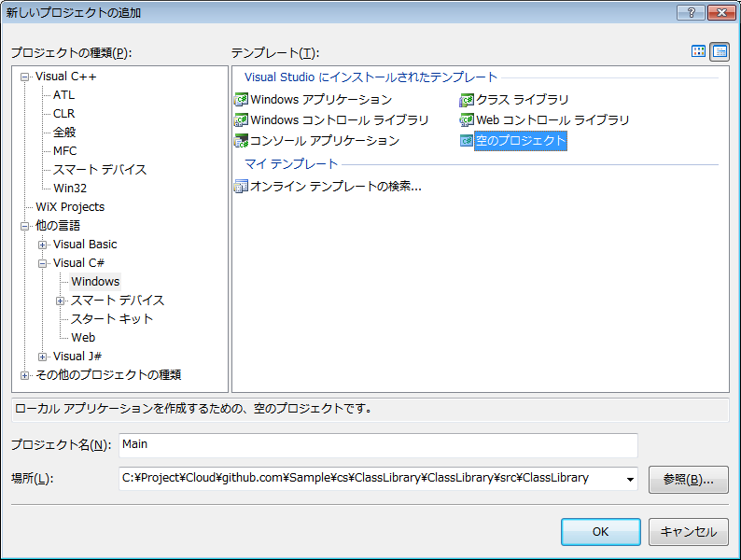Open オンライン テンプレートの検索 icon
This screenshot has width=741, height=560.
(241, 187)
